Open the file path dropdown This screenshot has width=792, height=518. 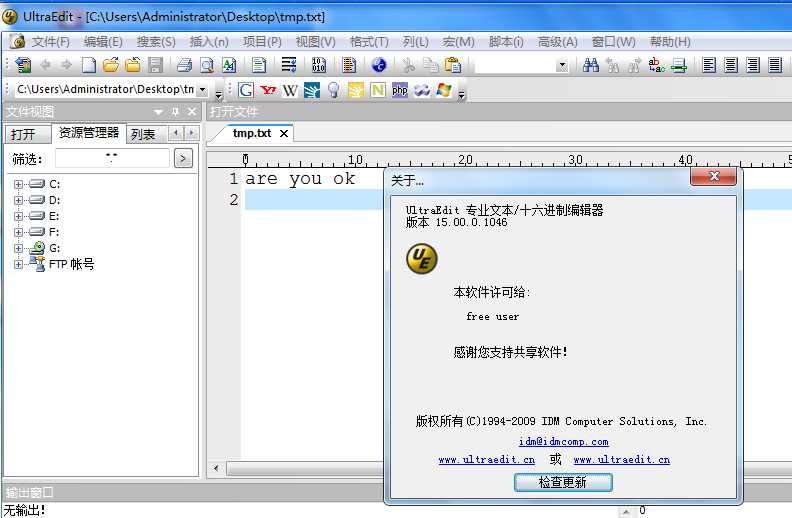click(x=202, y=90)
